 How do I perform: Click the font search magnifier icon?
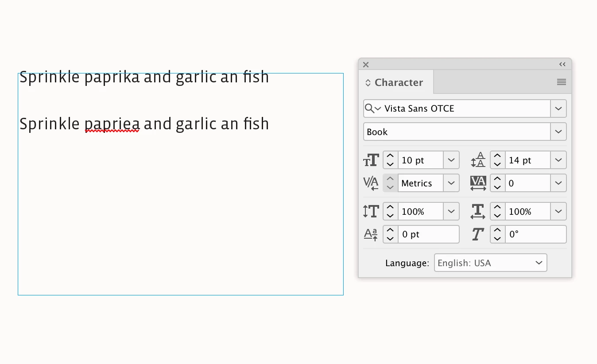372,108
